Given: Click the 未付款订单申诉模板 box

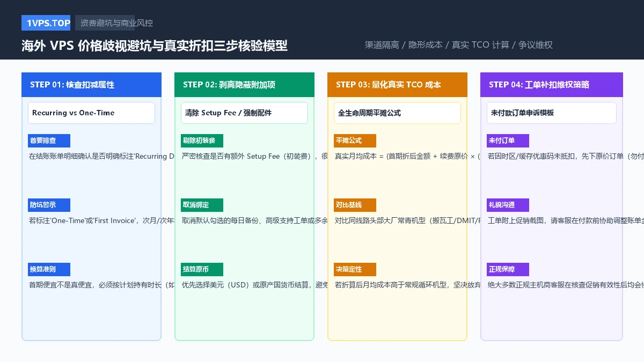Looking at the screenshot, I should 552,113.
